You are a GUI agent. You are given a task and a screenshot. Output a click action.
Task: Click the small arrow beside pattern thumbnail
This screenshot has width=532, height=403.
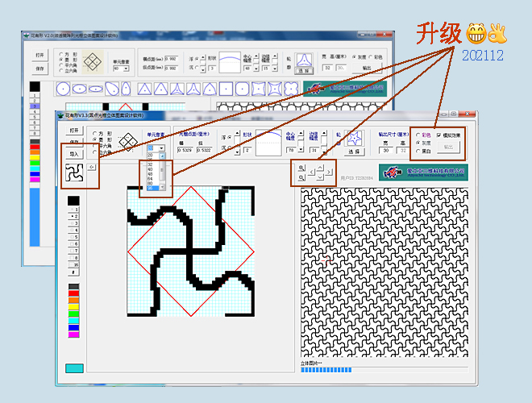pyautogui.click(x=93, y=168)
